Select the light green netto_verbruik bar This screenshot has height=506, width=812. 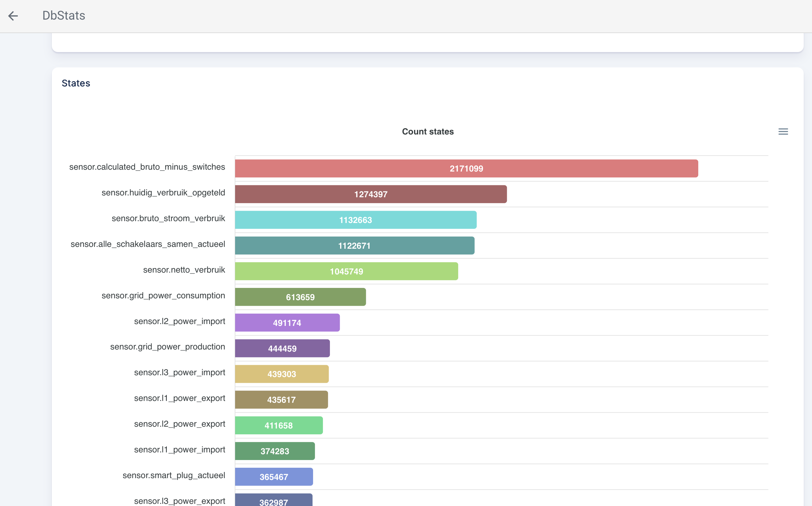pos(347,271)
